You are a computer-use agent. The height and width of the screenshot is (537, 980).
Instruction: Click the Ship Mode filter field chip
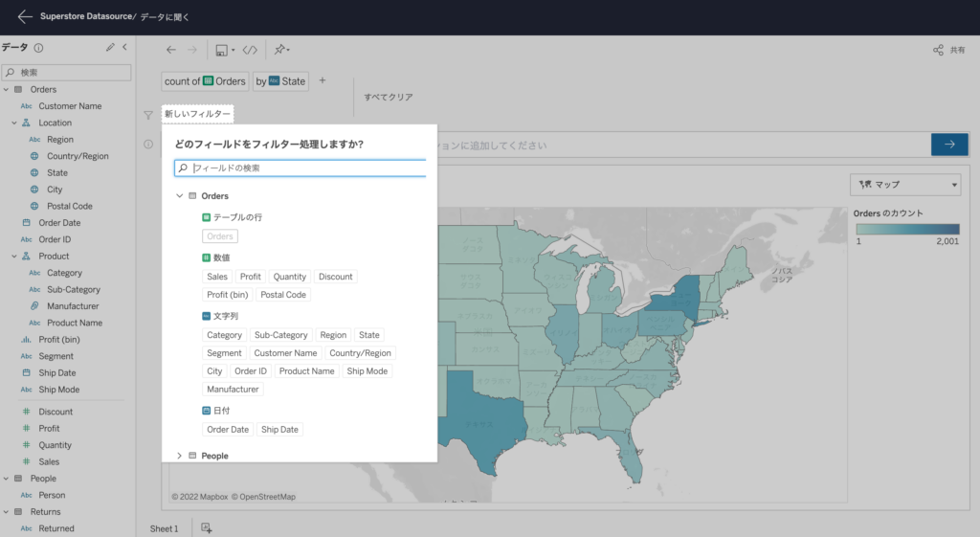[367, 371]
